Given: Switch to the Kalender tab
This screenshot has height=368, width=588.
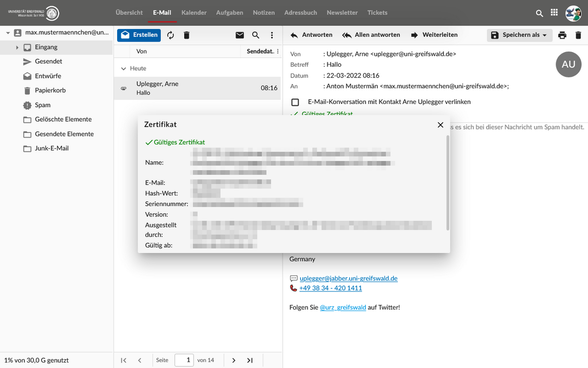Looking at the screenshot, I should 194,13.
